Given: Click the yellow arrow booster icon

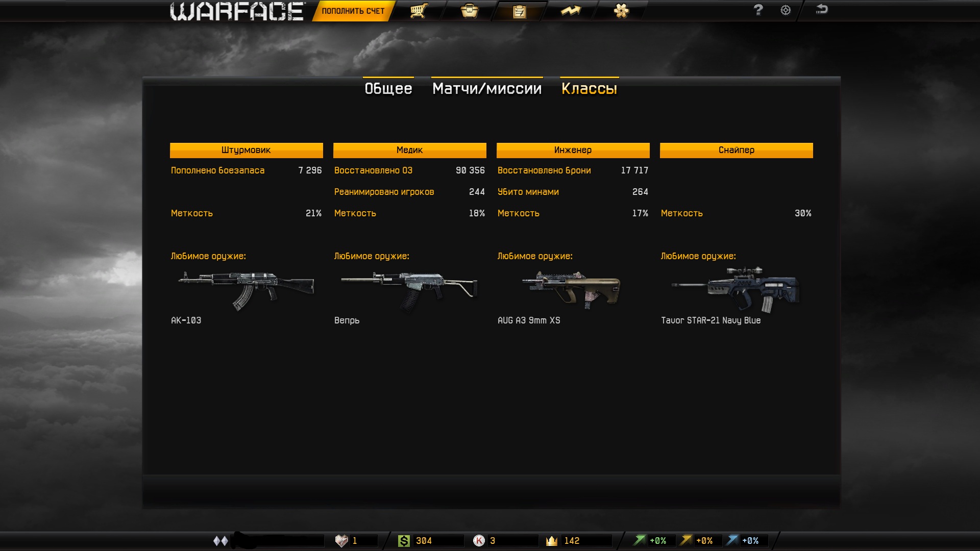Looking at the screenshot, I should coord(686,540).
